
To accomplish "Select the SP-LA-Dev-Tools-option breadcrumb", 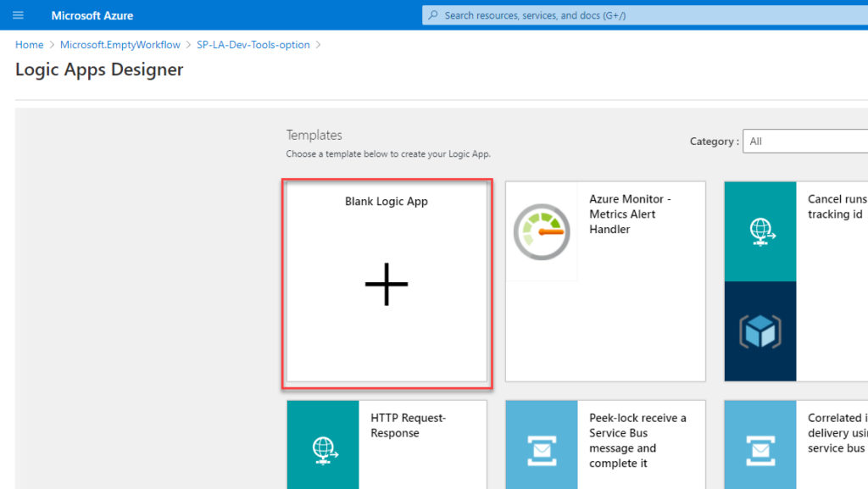I will [253, 44].
